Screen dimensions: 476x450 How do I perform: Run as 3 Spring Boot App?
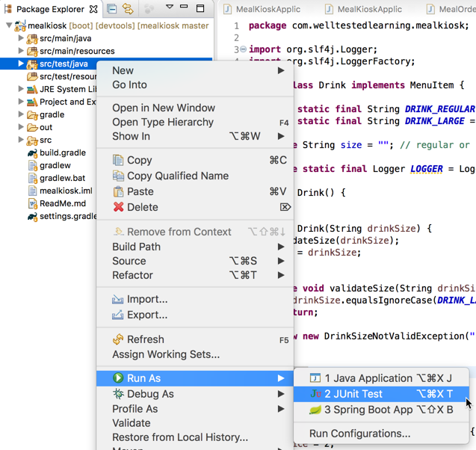(381, 410)
